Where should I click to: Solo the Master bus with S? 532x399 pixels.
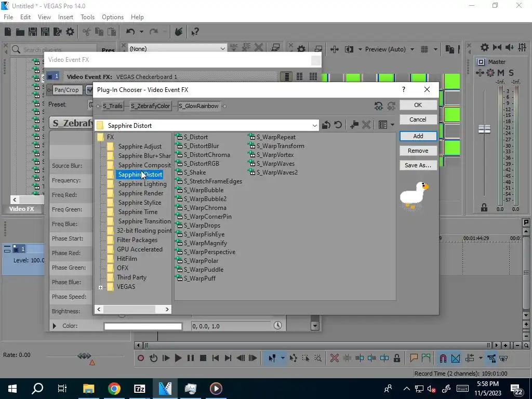tap(511, 73)
